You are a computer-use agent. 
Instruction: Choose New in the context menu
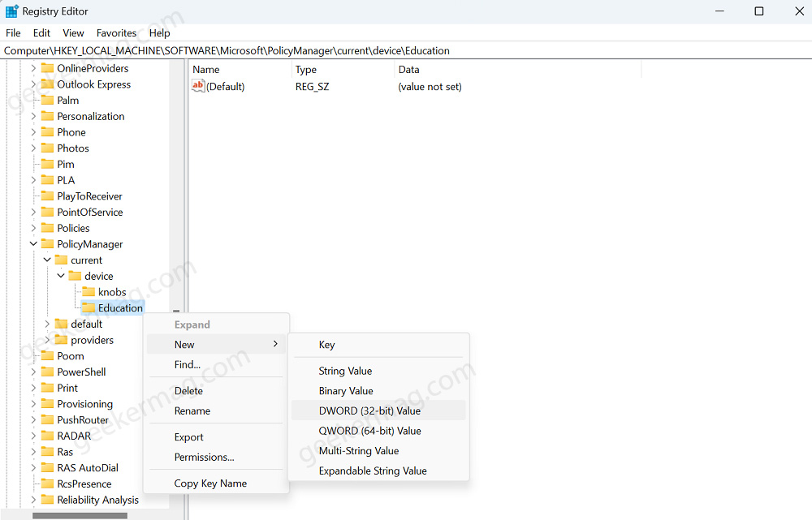(217, 345)
